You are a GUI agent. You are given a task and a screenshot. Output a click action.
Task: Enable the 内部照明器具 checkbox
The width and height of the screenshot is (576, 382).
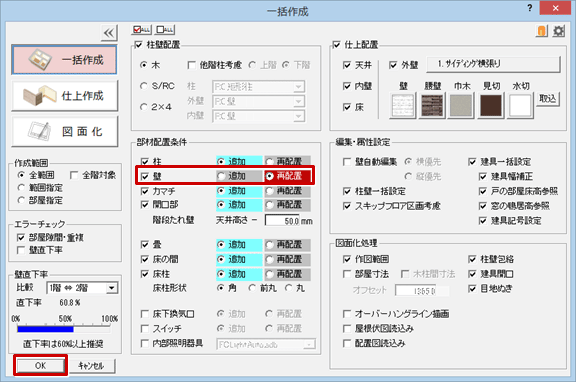(x=145, y=343)
